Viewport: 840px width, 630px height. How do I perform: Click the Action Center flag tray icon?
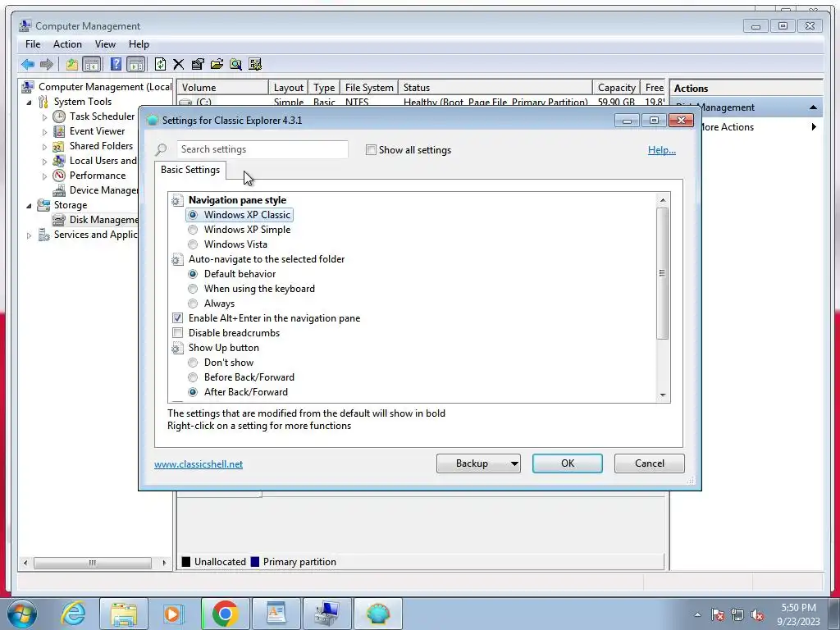coord(718,614)
